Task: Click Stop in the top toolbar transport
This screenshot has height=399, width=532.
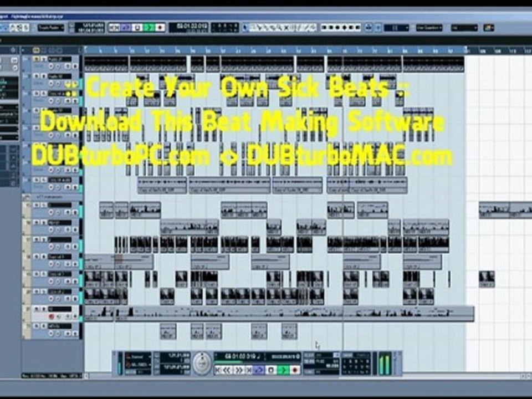Action: point(138,28)
